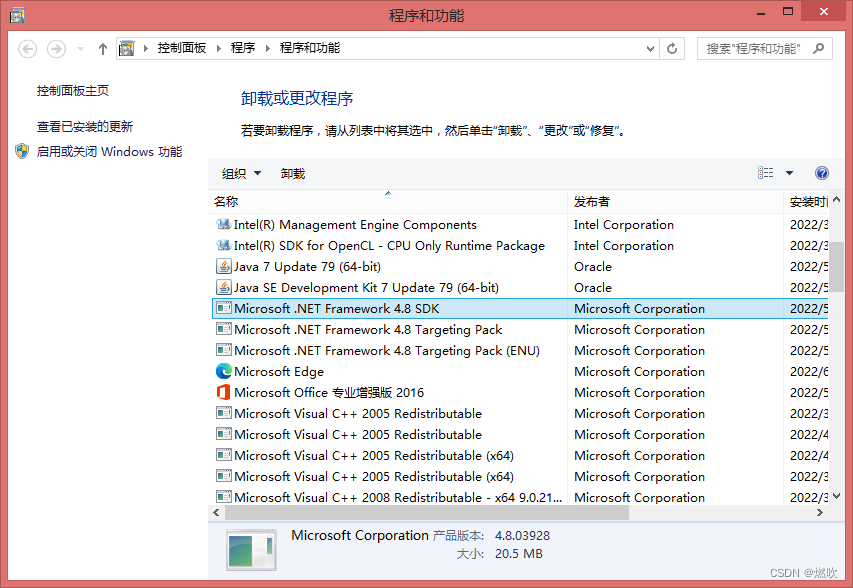Go forward with the navigation arrow
Screen dimensions: 853x588
click(56, 49)
